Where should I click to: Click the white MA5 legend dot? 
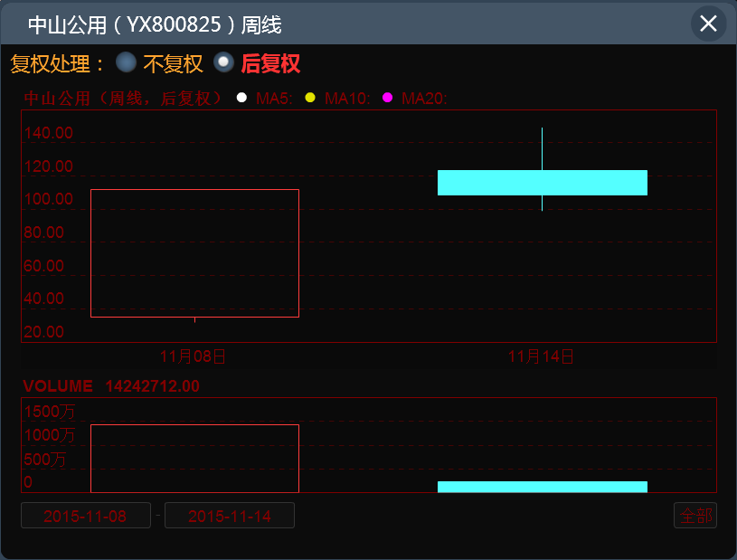[241, 98]
